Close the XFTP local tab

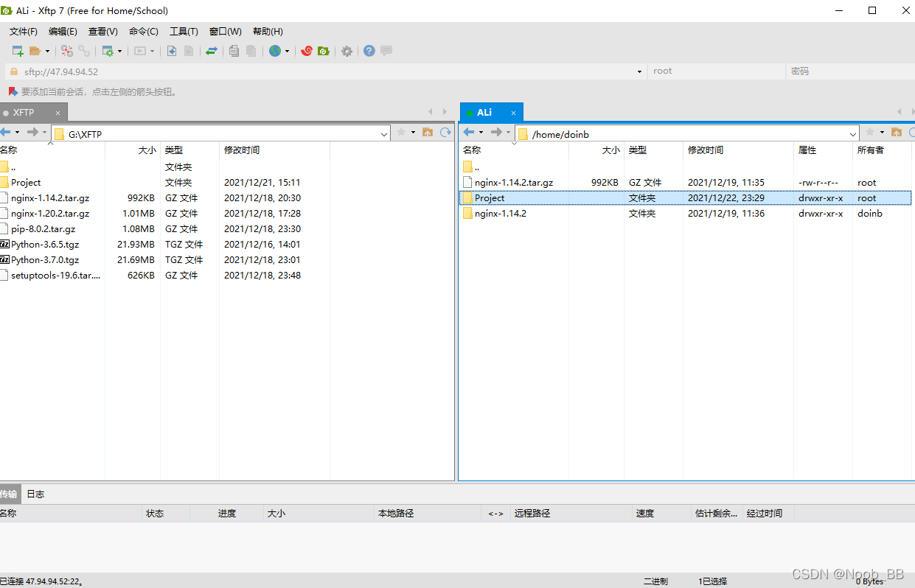58,113
